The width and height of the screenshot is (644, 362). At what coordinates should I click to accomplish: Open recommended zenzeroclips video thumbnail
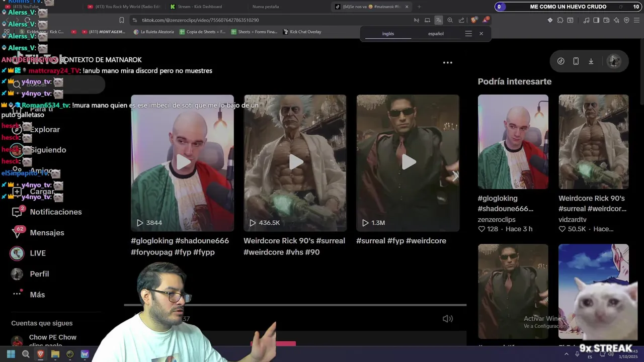(x=513, y=142)
